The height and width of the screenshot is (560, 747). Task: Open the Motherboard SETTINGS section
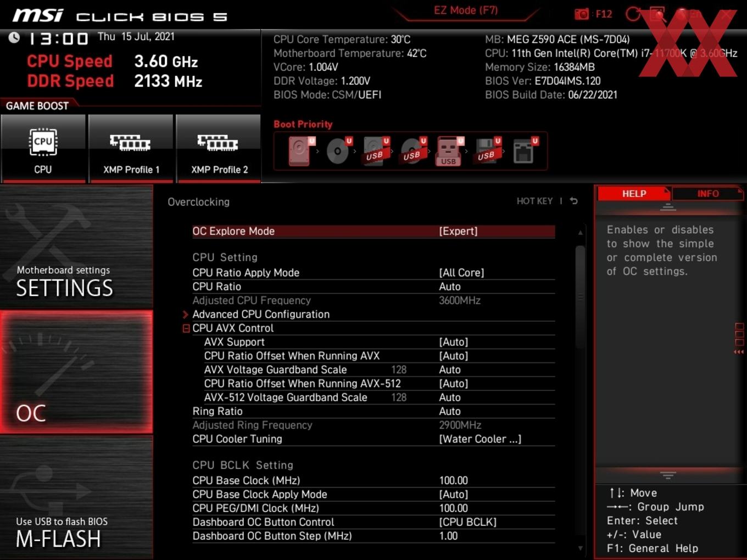click(x=76, y=247)
